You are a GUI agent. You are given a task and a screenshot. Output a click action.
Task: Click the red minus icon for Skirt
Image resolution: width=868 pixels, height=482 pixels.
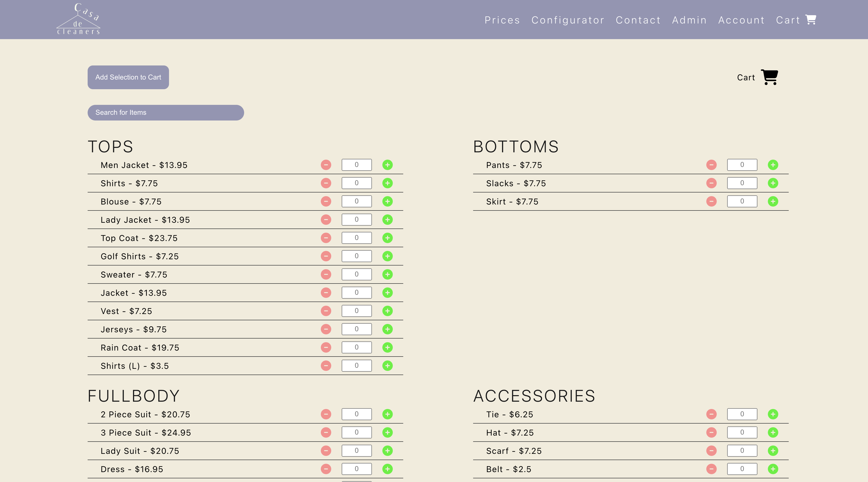tap(711, 201)
